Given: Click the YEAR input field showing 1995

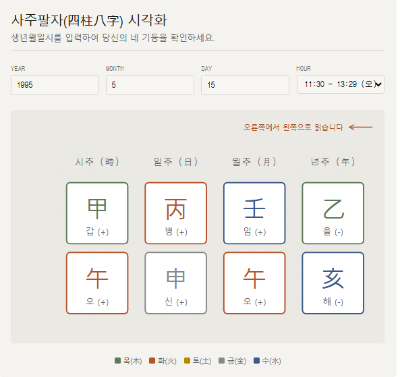Looking at the screenshot, I should tap(55, 85).
